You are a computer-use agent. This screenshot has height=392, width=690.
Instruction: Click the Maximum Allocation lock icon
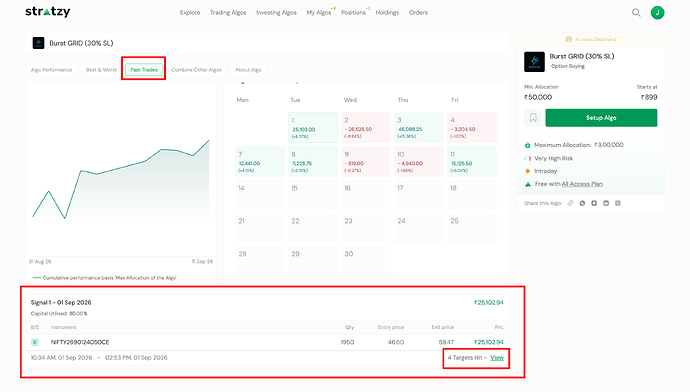[528, 145]
